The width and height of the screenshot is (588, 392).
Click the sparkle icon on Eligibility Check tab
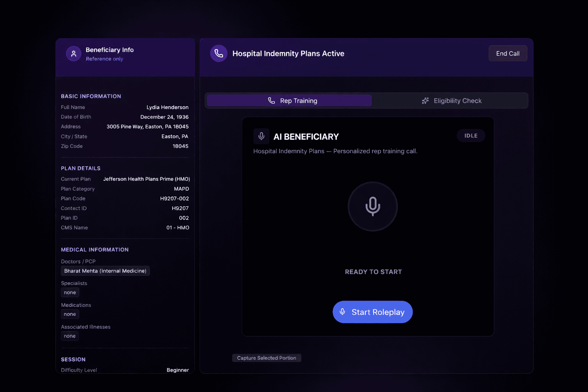tap(425, 101)
